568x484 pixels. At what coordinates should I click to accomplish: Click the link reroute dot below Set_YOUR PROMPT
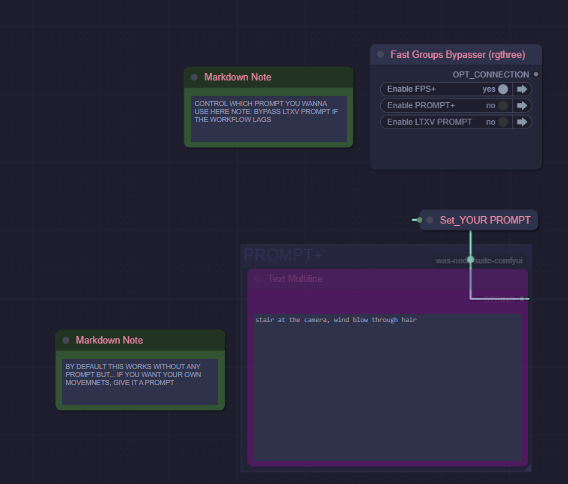pos(471,259)
